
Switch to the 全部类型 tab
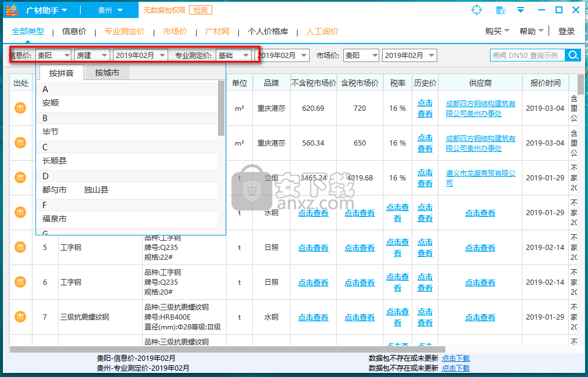[x=28, y=31]
